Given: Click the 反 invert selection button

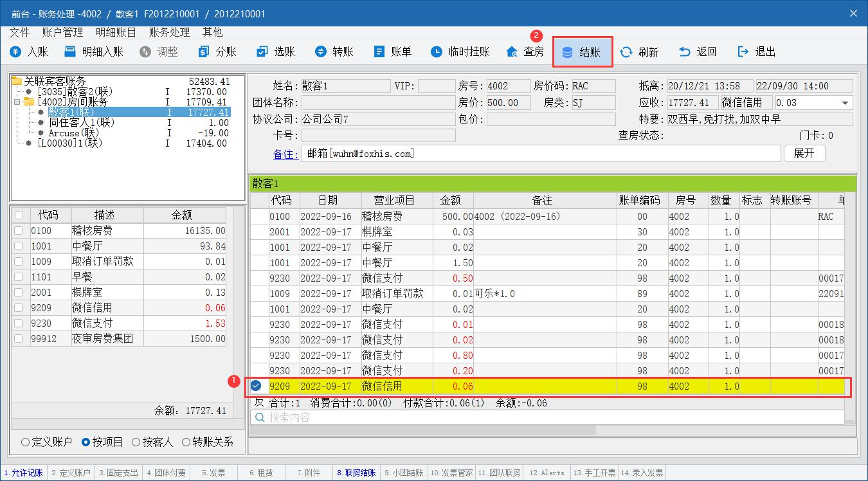Looking at the screenshot, I should coord(259,403).
